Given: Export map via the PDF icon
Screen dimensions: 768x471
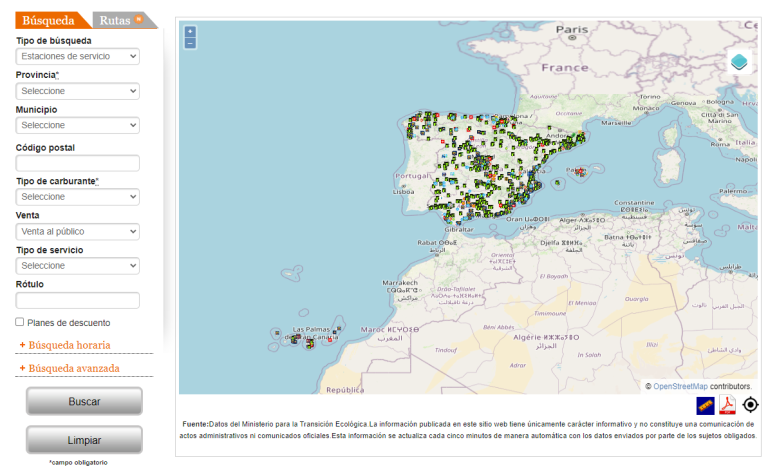Looking at the screenshot, I should click(x=727, y=405).
